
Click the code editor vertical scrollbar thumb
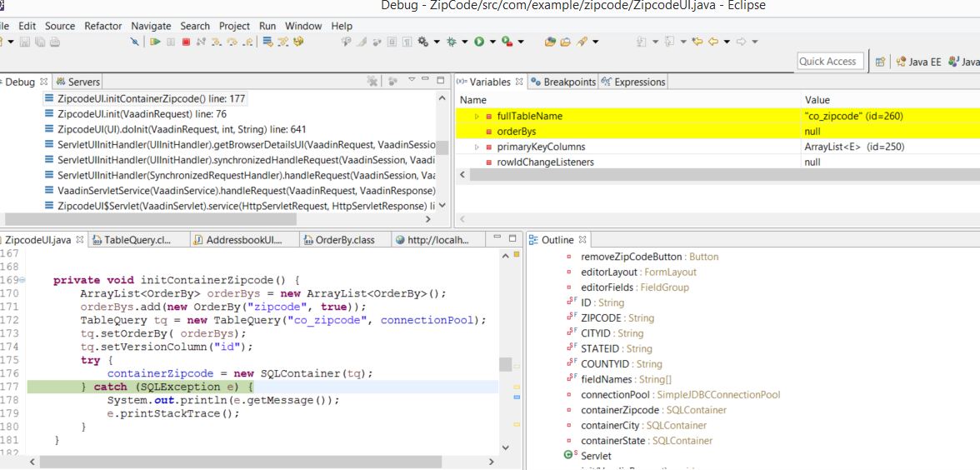pyautogui.click(x=505, y=365)
